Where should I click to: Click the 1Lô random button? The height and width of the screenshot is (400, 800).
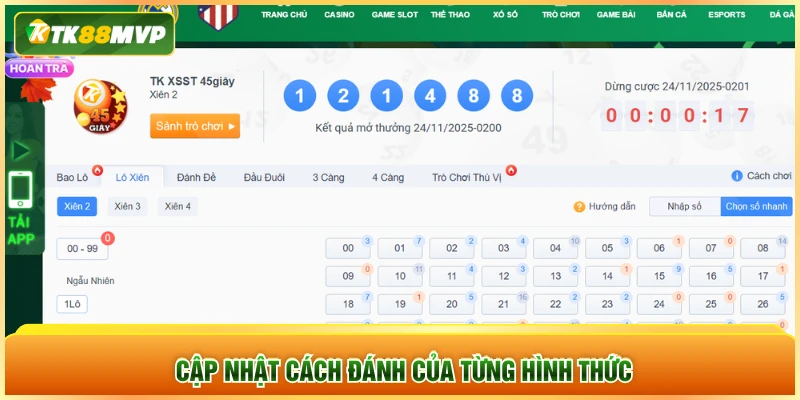[72, 305]
